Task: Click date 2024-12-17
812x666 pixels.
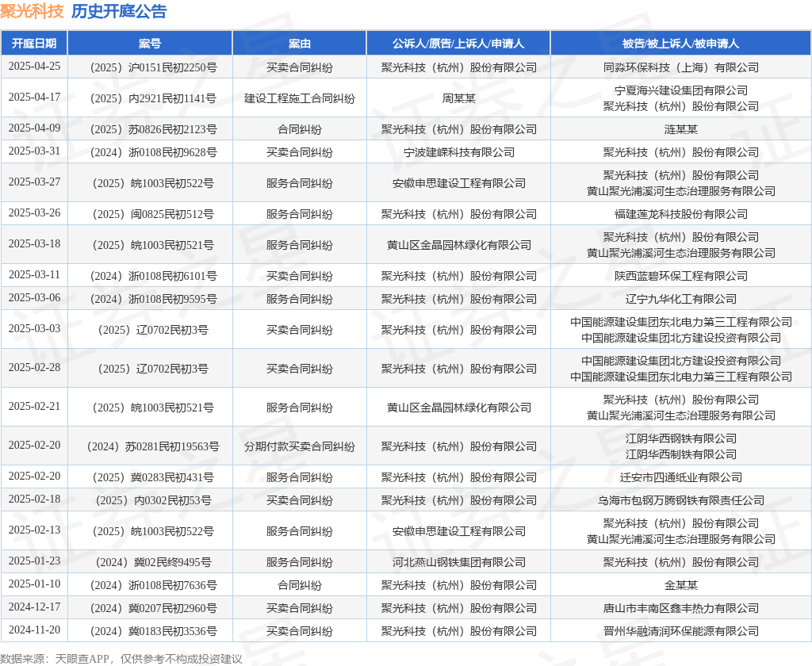Action: 34,607
